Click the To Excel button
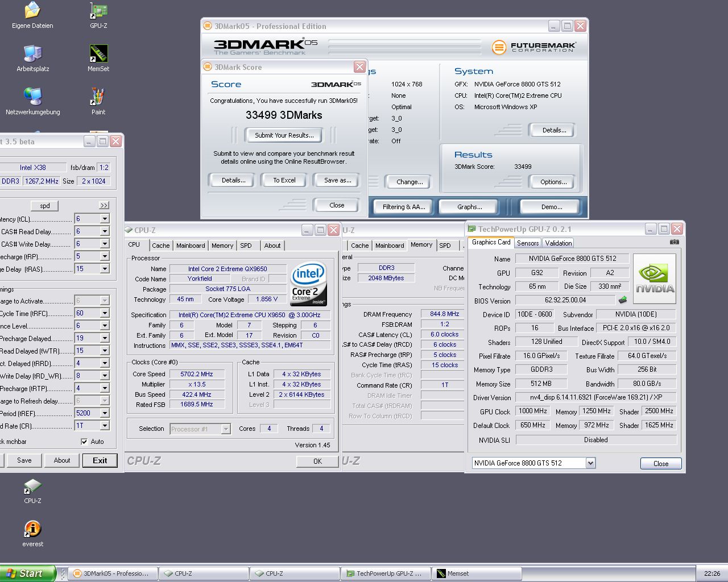Screen dimensions: 728x582 point(284,180)
